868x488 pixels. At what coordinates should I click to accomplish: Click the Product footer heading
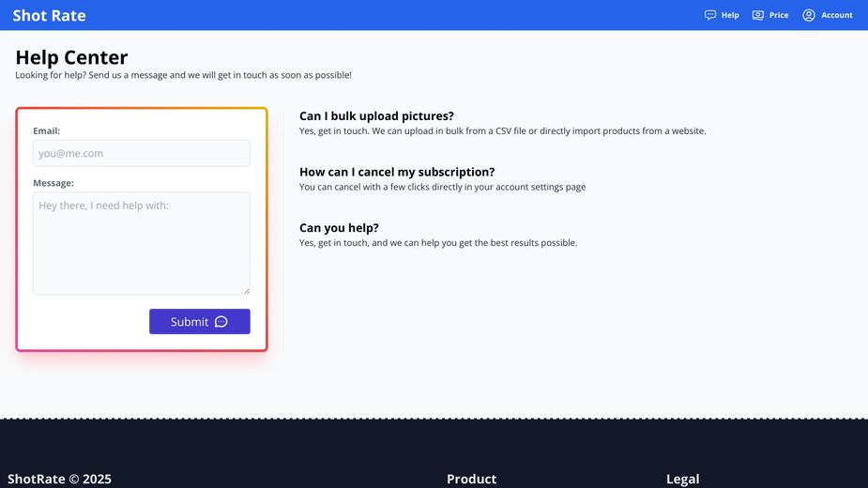click(471, 479)
